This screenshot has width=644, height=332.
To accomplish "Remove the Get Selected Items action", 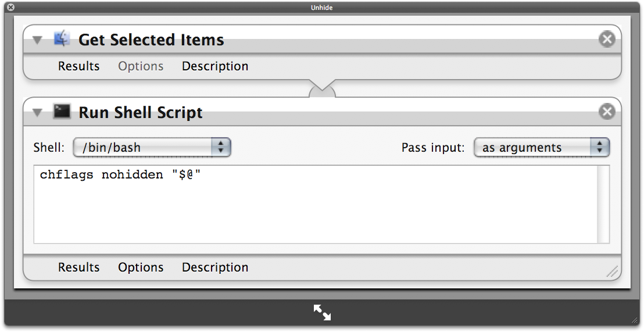I will pos(607,39).
